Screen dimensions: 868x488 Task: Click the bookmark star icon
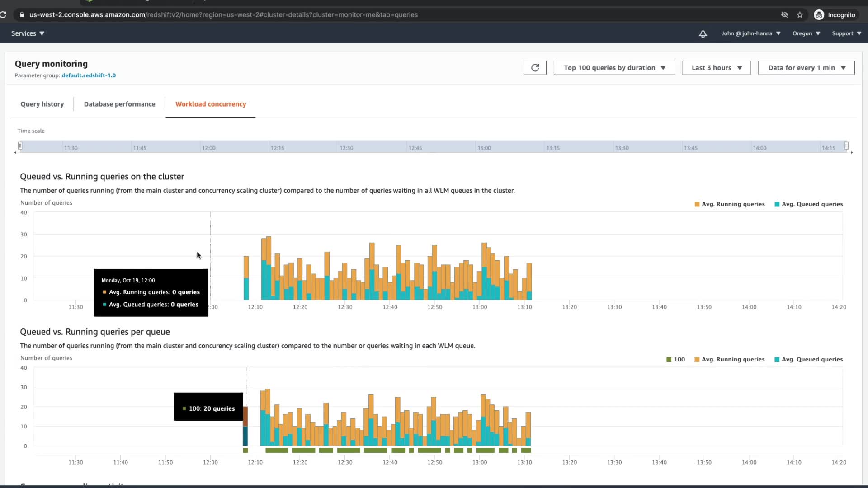click(800, 15)
